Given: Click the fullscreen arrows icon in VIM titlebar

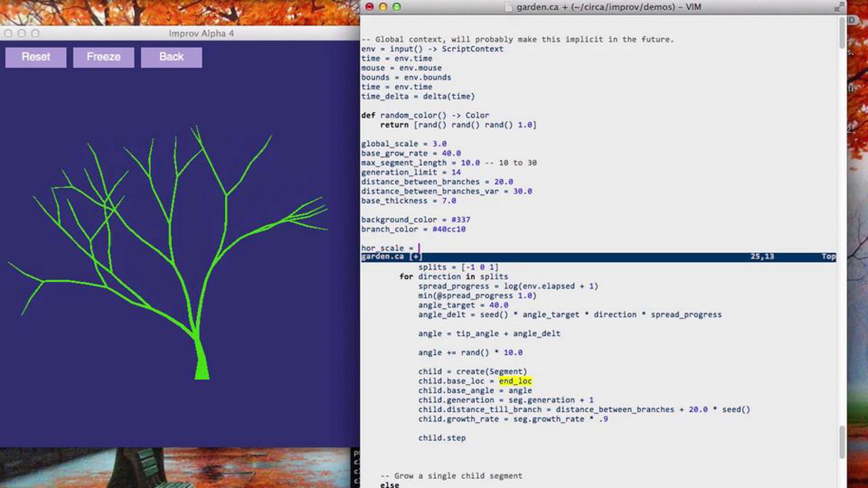Looking at the screenshot, I should [x=839, y=7].
